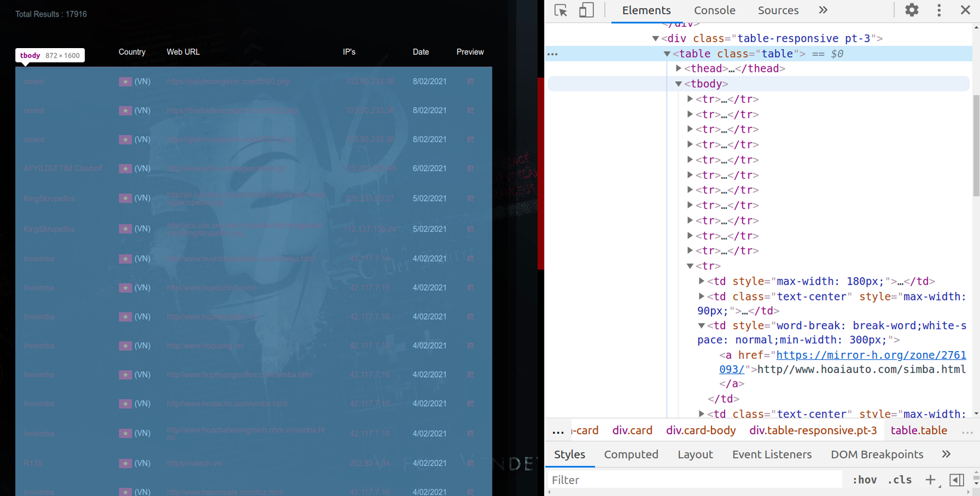Open the Event Listeners tab
Viewport: 980px width, 496px height.
point(772,454)
